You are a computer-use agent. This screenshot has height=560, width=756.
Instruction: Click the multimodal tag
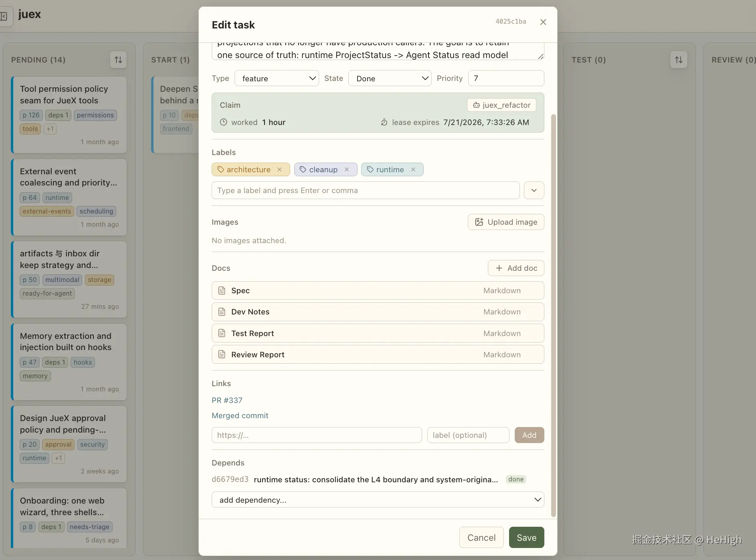[62, 280]
